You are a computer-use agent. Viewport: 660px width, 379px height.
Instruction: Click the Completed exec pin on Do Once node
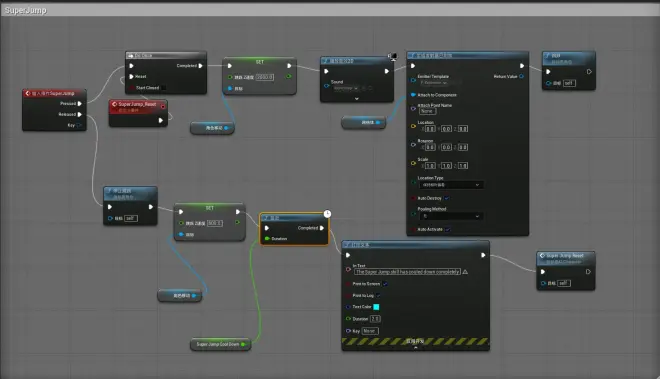point(200,66)
